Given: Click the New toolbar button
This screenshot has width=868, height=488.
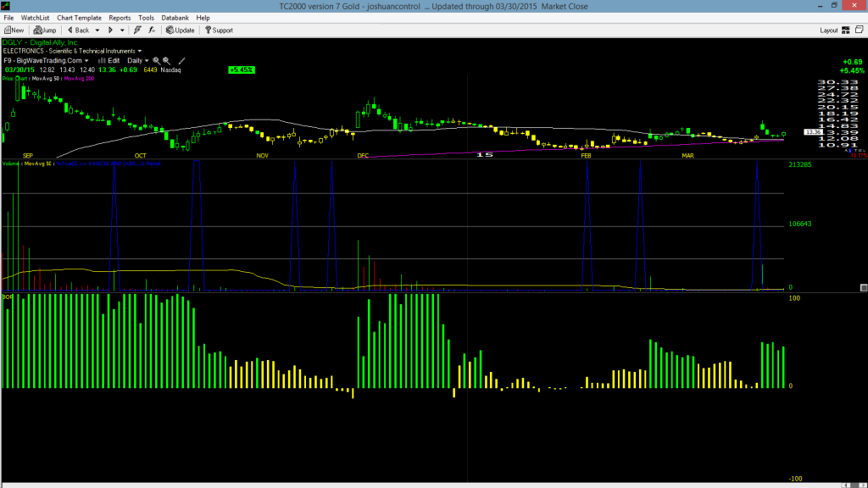Looking at the screenshot, I should coord(14,30).
